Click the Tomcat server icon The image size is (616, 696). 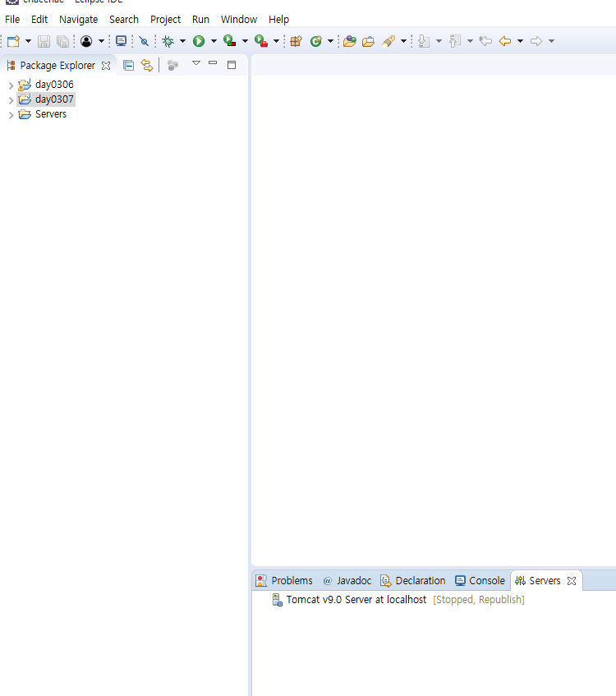277,600
